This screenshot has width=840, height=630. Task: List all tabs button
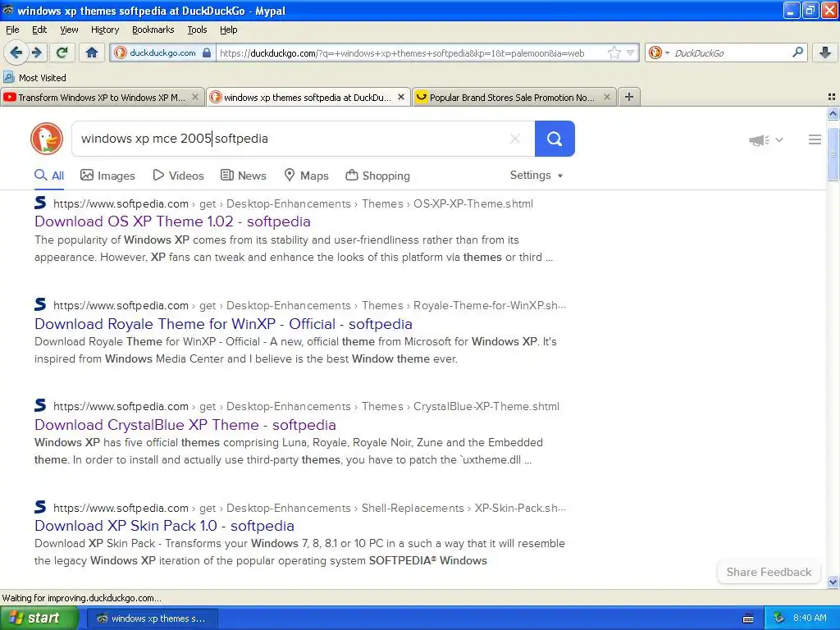click(832, 97)
